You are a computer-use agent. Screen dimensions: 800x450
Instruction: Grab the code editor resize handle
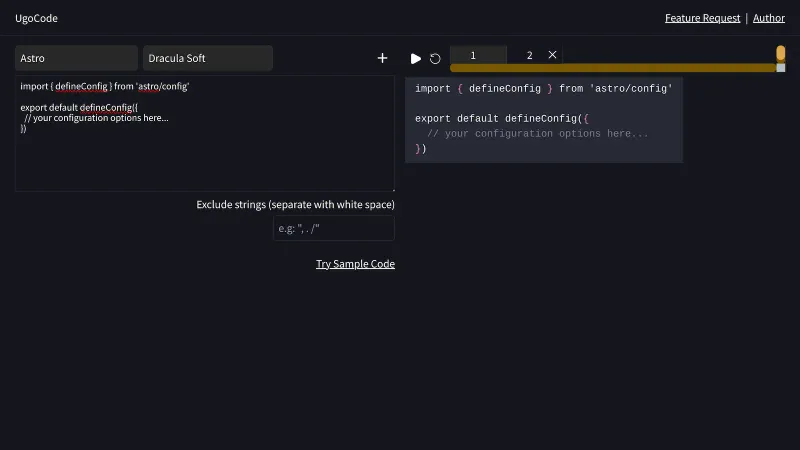392,189
